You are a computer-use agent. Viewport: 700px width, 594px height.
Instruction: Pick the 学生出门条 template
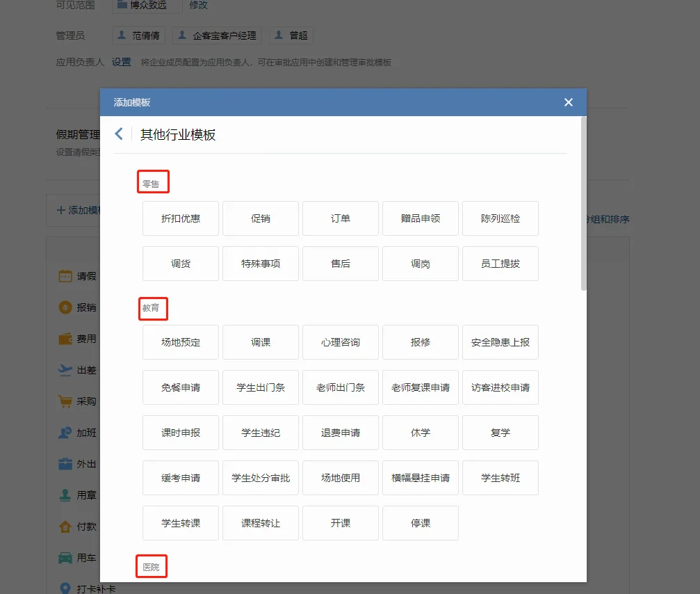point(261,387)
